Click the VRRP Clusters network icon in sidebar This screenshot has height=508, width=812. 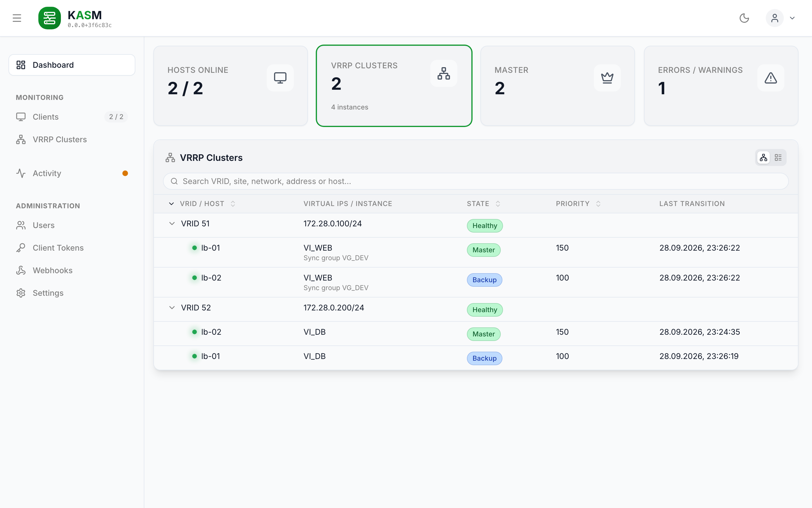tap(21, 139)
